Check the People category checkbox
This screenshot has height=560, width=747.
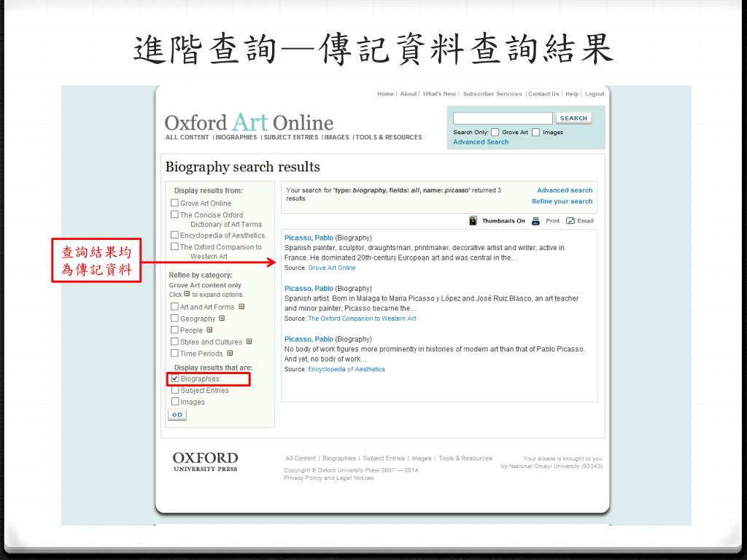[175, 330]
